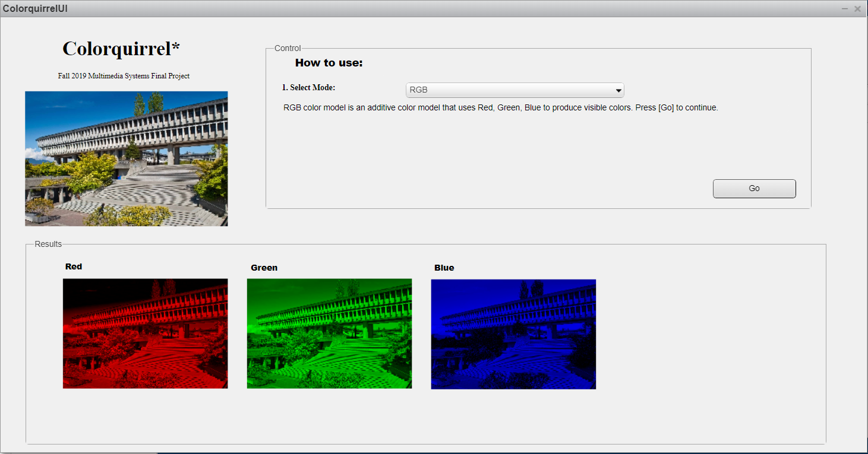
Task: Click the 'Results' panel title
Action: [x=48, y=244]
